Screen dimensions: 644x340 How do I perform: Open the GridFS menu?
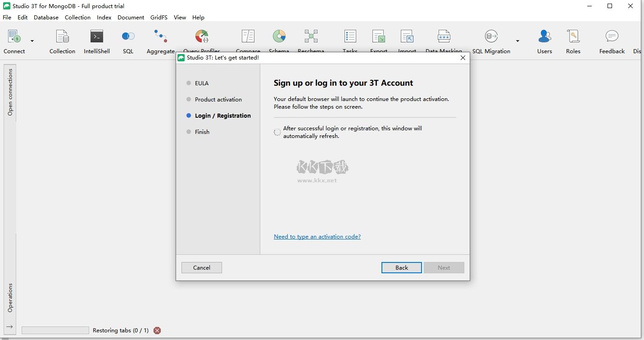pyautogui.click(x=159, y=18)
